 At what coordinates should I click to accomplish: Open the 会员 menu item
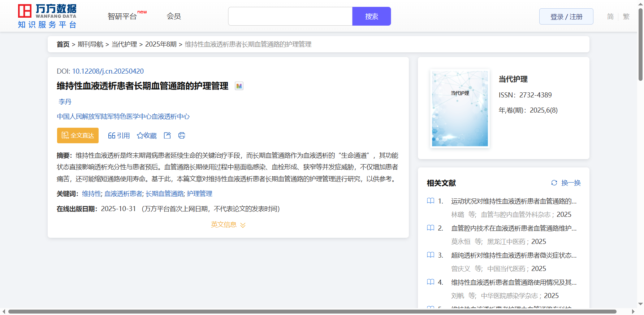tap(173, 16)
